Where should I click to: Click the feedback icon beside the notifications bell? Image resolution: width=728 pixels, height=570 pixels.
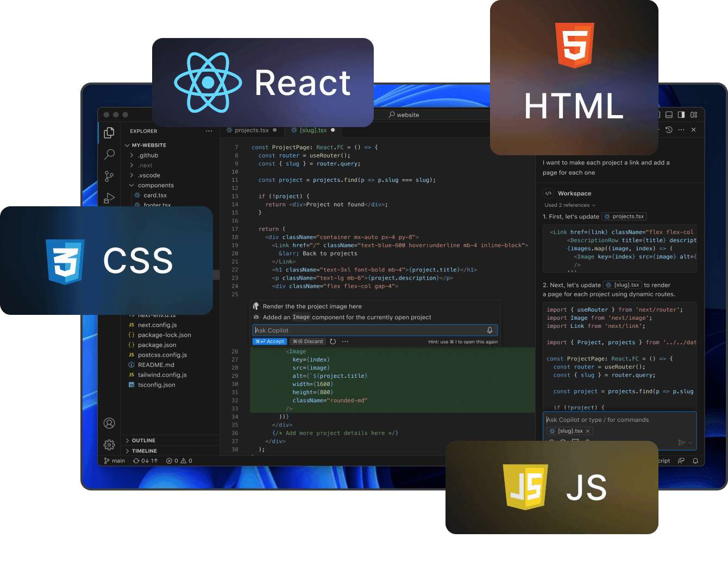coord(681,461)
